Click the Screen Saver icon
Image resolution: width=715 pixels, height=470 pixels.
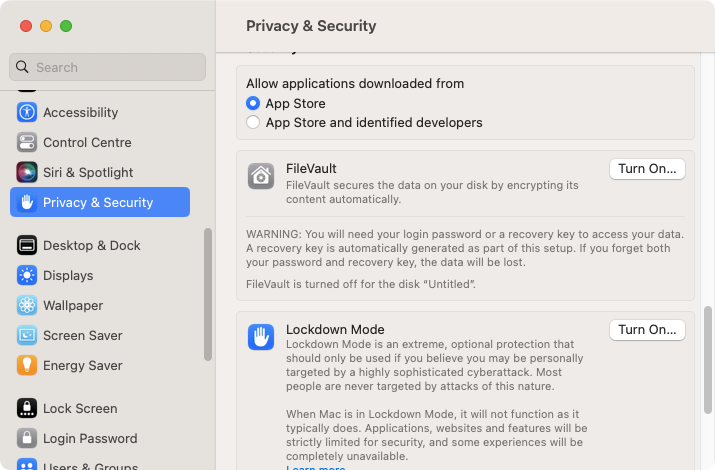tap(27, 336)
